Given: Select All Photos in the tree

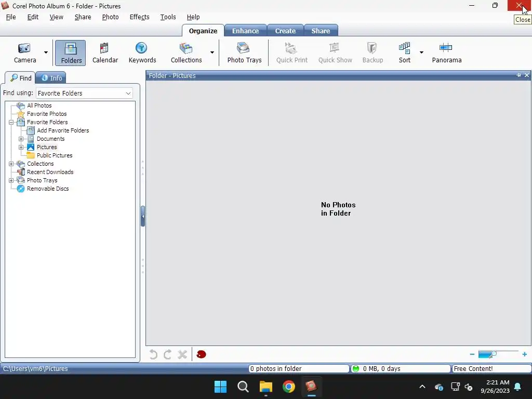Looking at the screenshot, I should [x=39, y=105].
